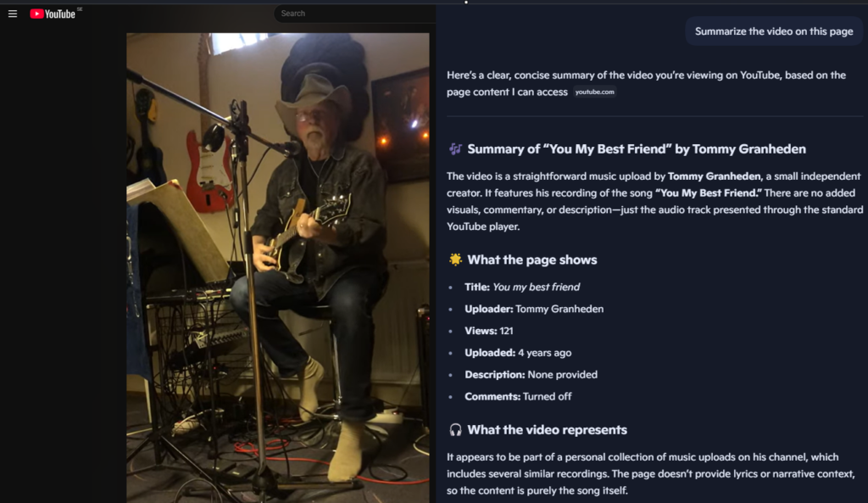Select the 'Summarize the video on this page' message bubble

click(774, 31)
